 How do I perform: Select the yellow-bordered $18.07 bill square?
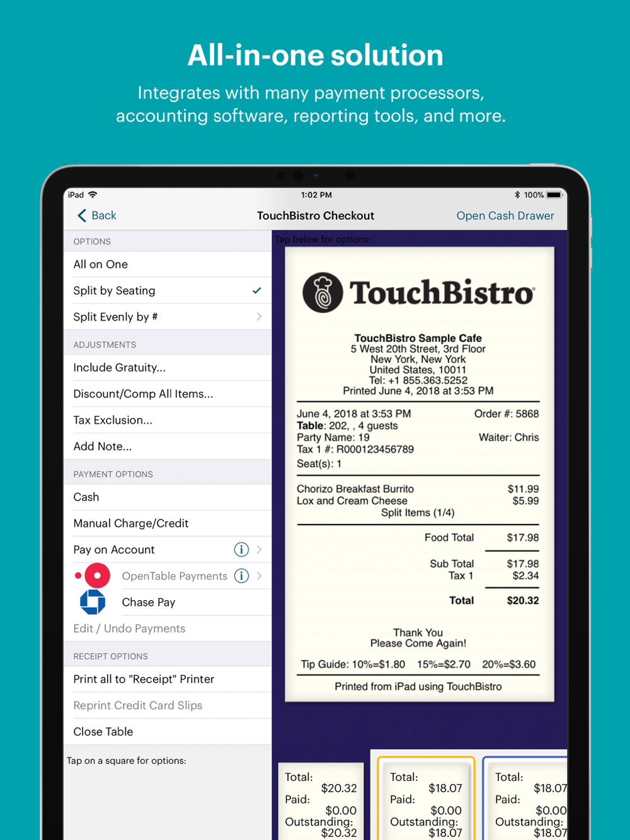pos(426,798)
